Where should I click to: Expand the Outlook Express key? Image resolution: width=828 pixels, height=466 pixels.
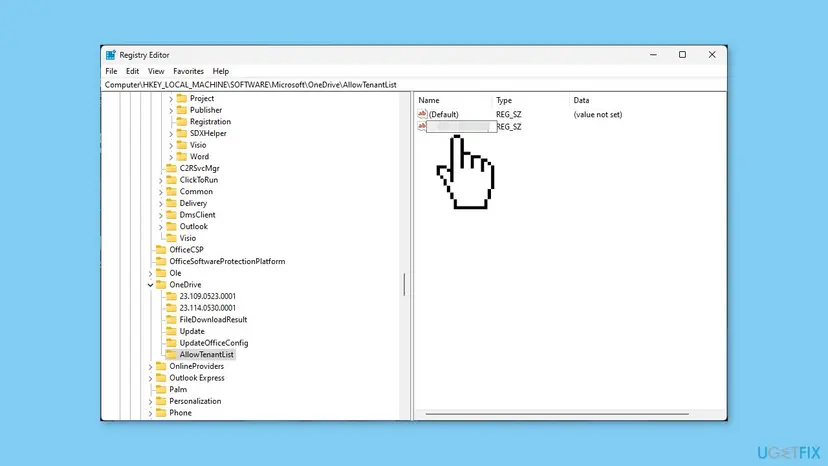[150, 378]
